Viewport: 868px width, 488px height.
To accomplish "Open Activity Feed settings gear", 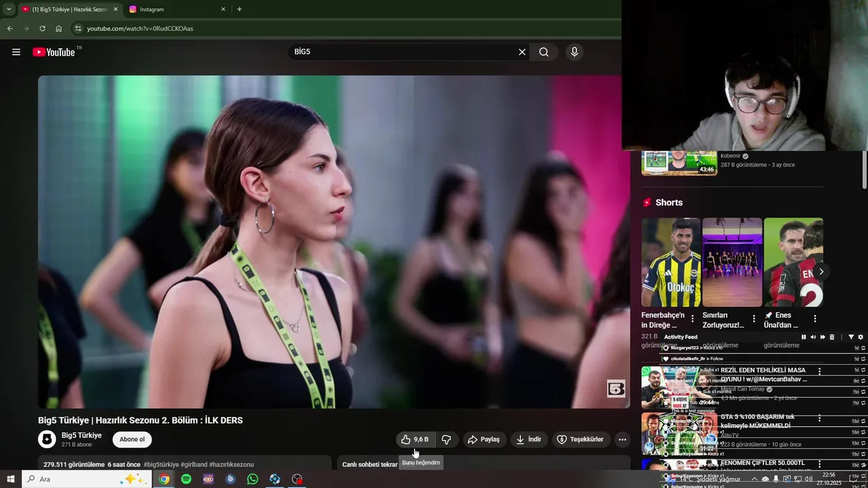I will coord(861,337).
